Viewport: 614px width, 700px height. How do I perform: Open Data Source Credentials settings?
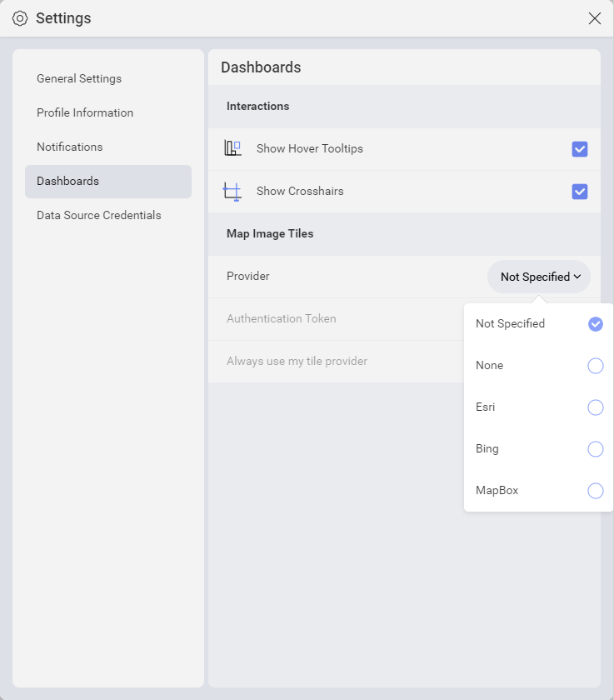point(98,215)
